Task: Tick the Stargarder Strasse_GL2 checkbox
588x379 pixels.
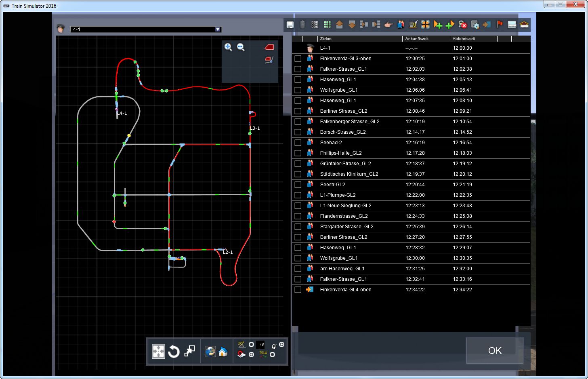Action: pos(298,227)
